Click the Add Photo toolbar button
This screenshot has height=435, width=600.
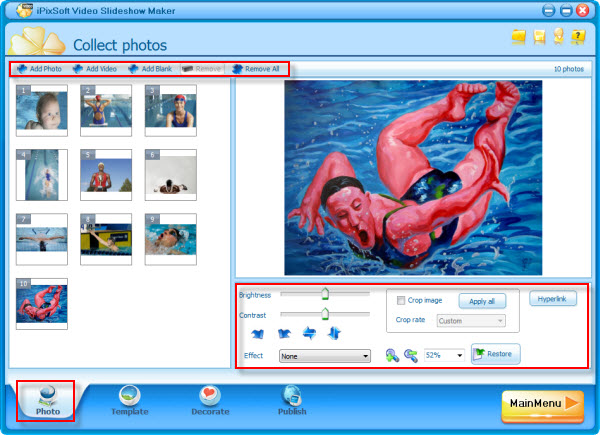37,69
